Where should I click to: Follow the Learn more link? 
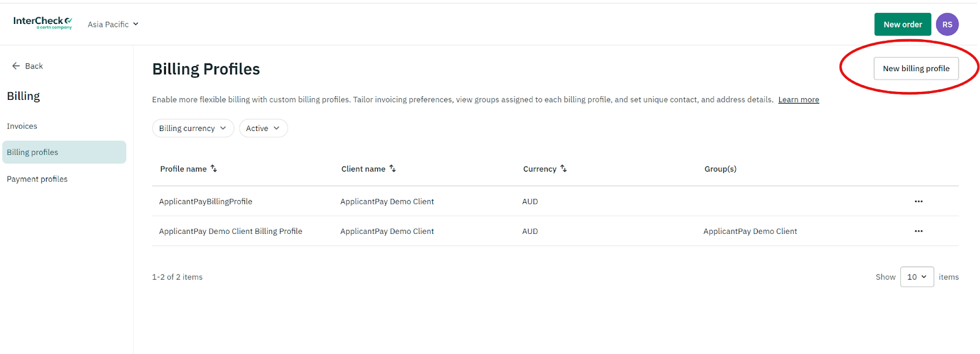coord(799,100)
